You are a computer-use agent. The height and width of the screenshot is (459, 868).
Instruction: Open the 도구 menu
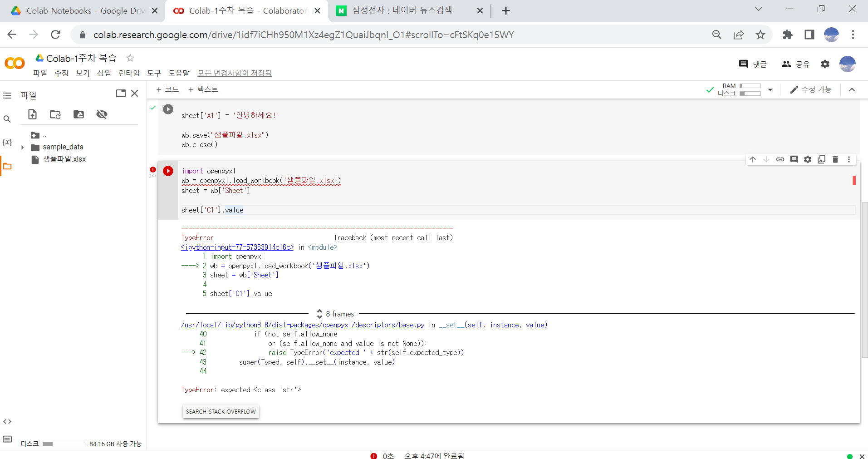coord(154,73)
